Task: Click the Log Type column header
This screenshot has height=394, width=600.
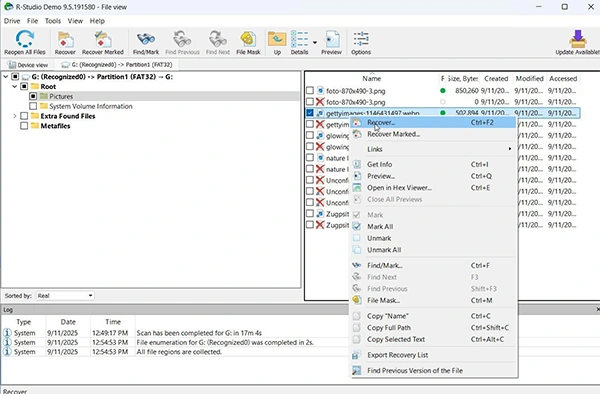Action: pyautogui.click(x=24, y=322)
